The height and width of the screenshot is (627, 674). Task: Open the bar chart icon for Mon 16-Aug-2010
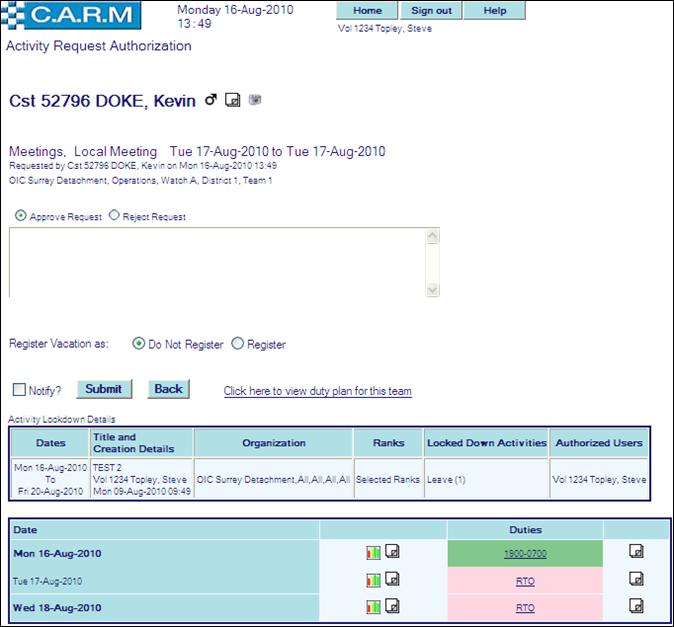point(373,552)
